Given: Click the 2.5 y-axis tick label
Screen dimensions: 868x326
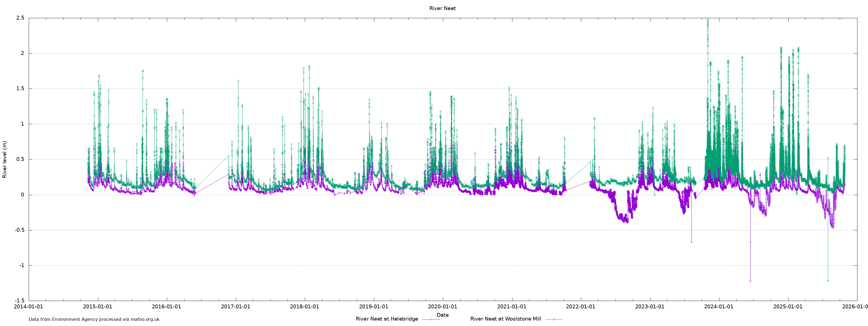Looking at the screenshot, I should 20,18.
